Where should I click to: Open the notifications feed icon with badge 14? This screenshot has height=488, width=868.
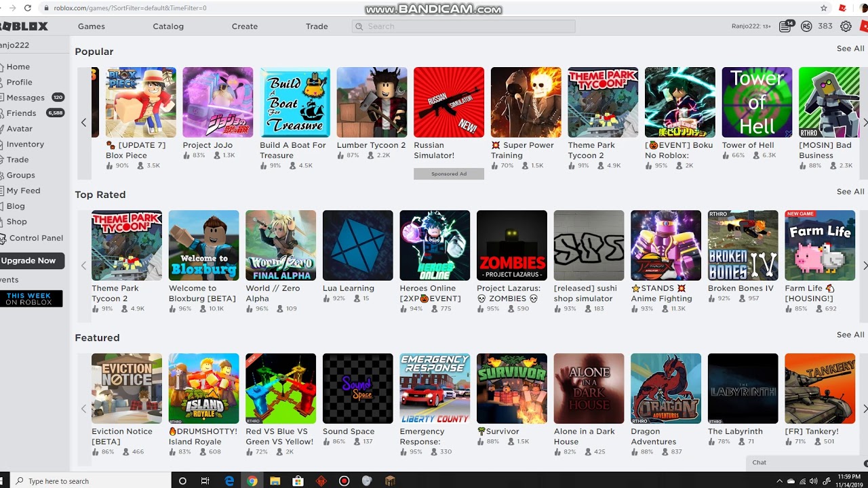tap(785, 26)
